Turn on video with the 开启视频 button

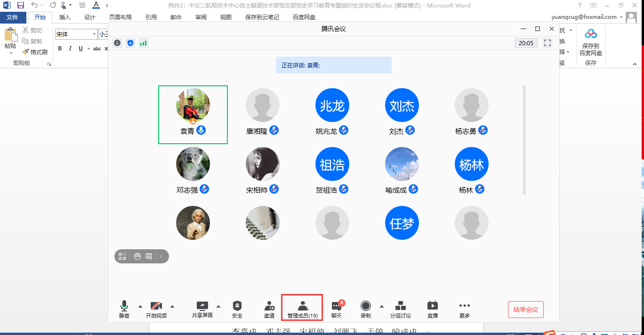156,309
